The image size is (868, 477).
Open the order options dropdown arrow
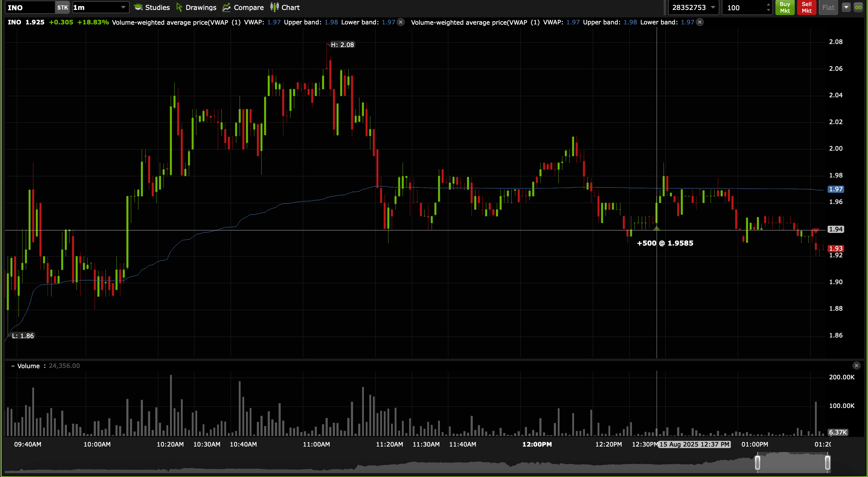coord(846,8)
